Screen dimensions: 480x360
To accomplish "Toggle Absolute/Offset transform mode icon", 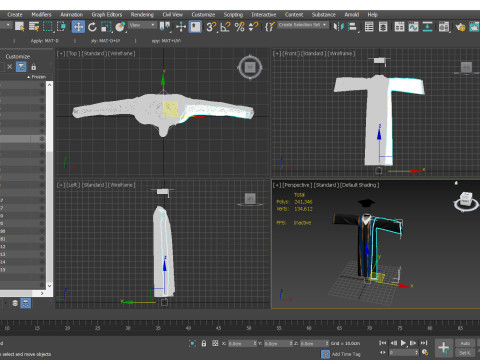I will [x=215, y=343].
